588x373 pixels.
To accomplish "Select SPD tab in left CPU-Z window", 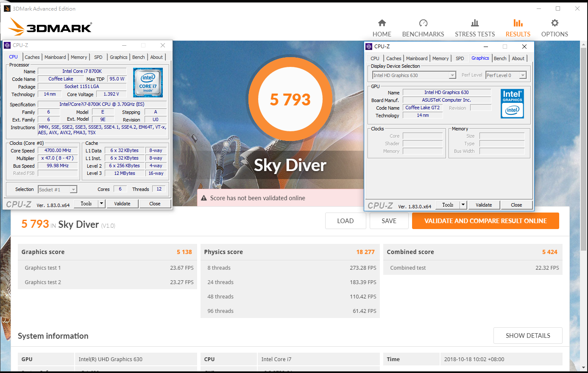I will (98, 57).
